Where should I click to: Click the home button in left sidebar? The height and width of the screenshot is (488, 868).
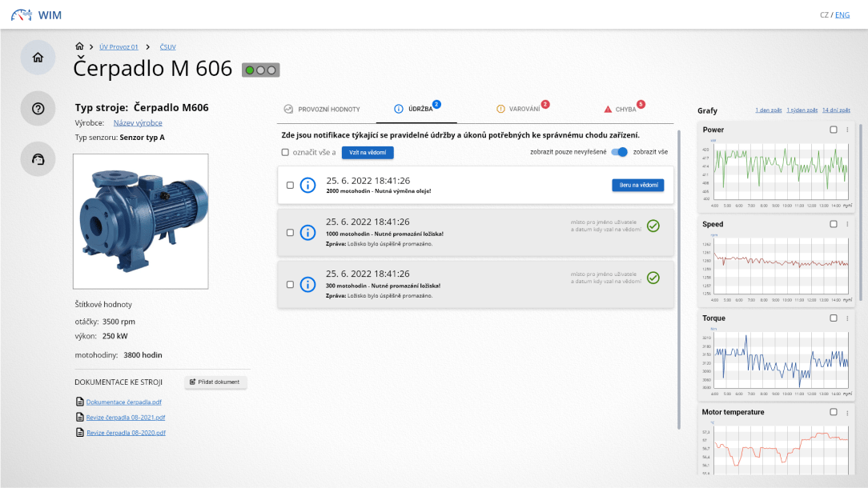tap(38, 58)
